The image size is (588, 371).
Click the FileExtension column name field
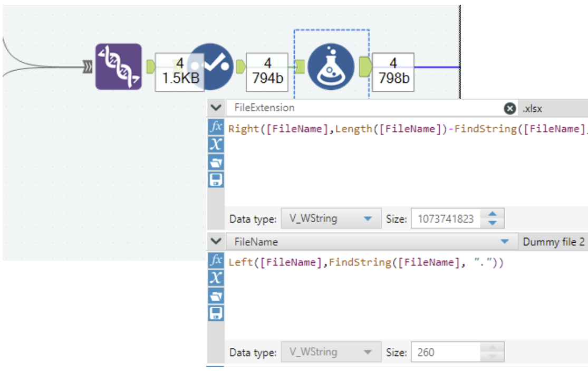(365, 108)
